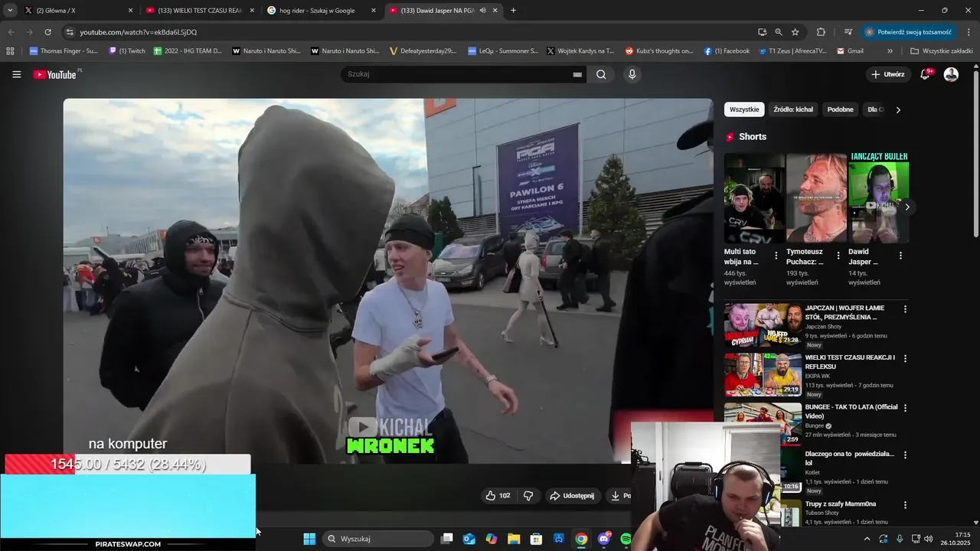Show next Shorts with the arrow
This screenshot has height=551, width=980.
pyautogui.click(x=907, y=207)
